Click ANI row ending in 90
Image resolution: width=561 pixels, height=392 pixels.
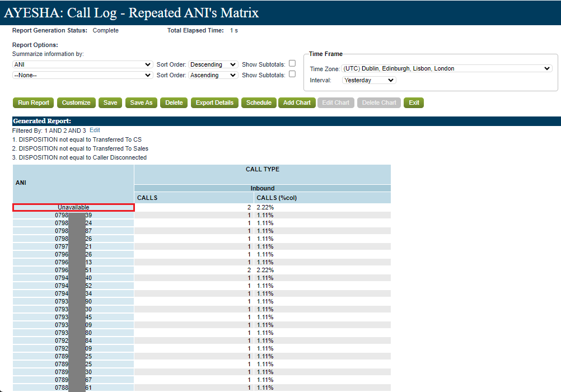(x=73, y=301)
